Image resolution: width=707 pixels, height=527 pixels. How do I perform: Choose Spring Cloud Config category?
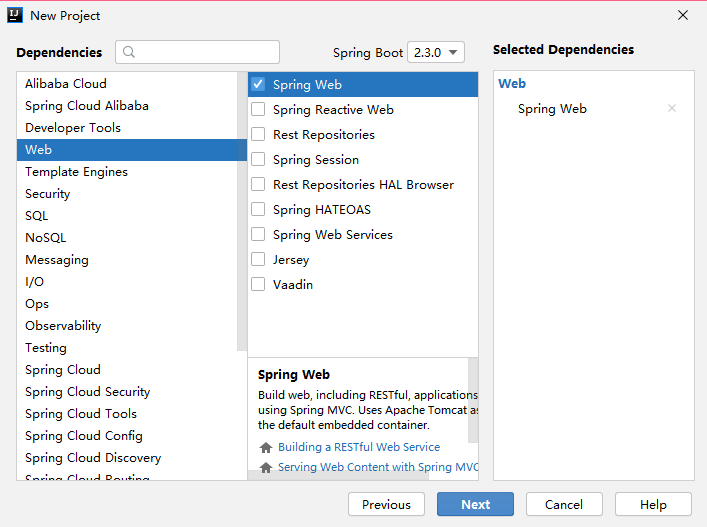127,435
